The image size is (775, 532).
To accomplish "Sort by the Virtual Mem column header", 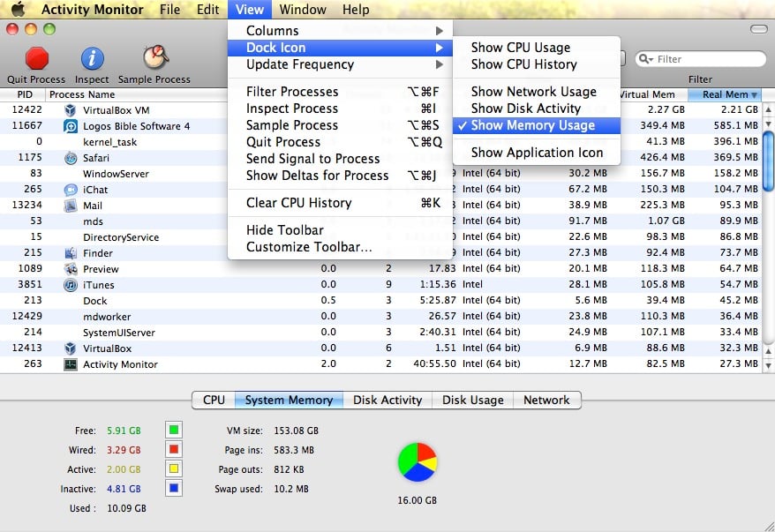I will tap(653, 94).
